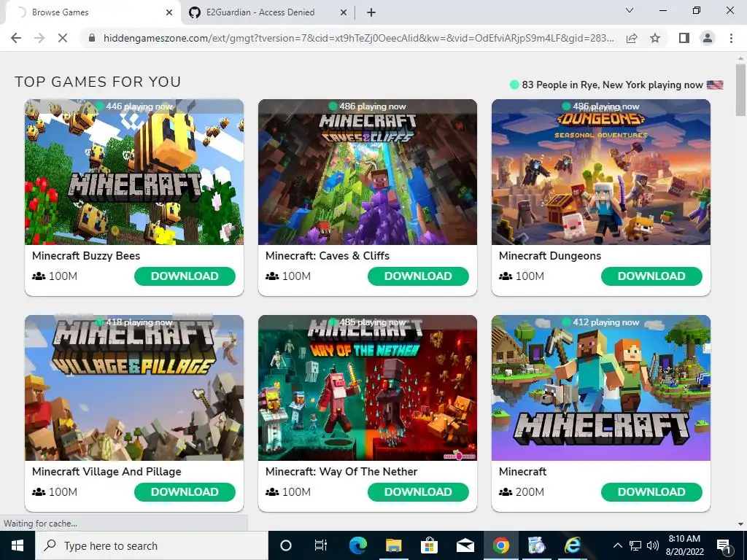Click the US flag icon

(x=715, y=85)
